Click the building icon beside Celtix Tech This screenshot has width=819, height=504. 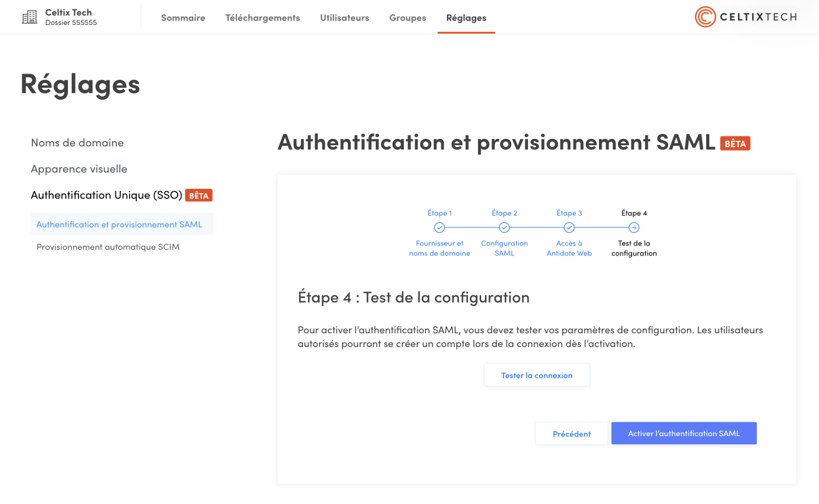[x=29, y=17]
